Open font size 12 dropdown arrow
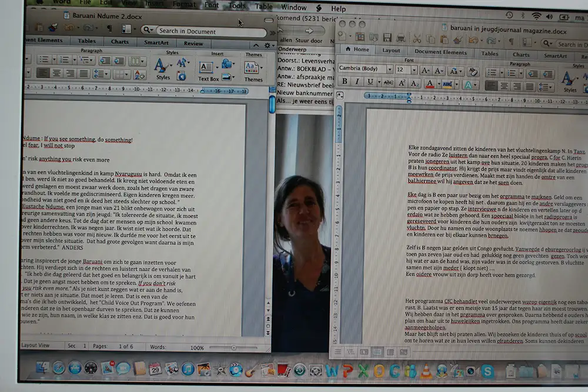Screen dimensions: 588x392 coord(414,70)
